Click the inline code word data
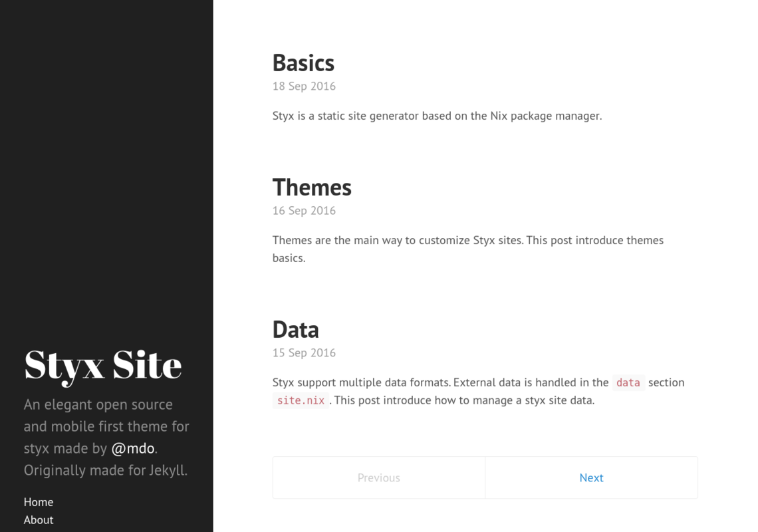The height and width of the screenshot is (532, 758). pyautogui.click(x=628, y=382)
